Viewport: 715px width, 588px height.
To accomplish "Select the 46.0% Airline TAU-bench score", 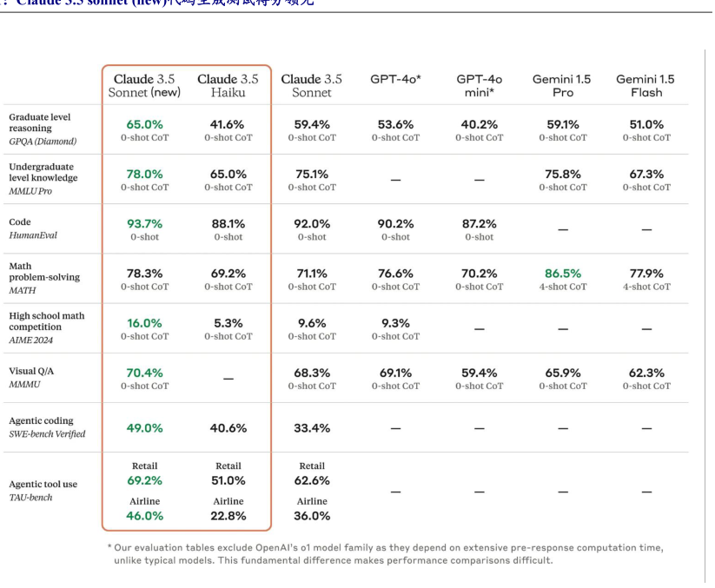I will coord(144,515).
